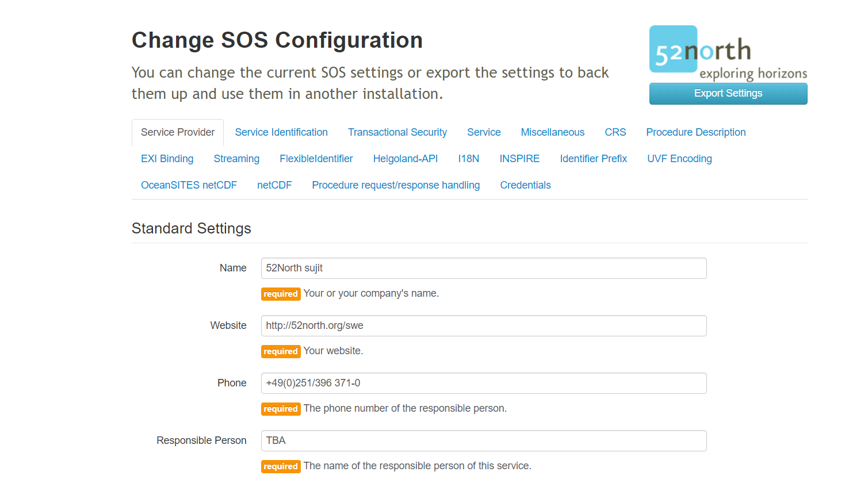Open Procedure request/response handling tab
Screen dimensions: 868x483
pyautogui.click(x=396, y=185)
